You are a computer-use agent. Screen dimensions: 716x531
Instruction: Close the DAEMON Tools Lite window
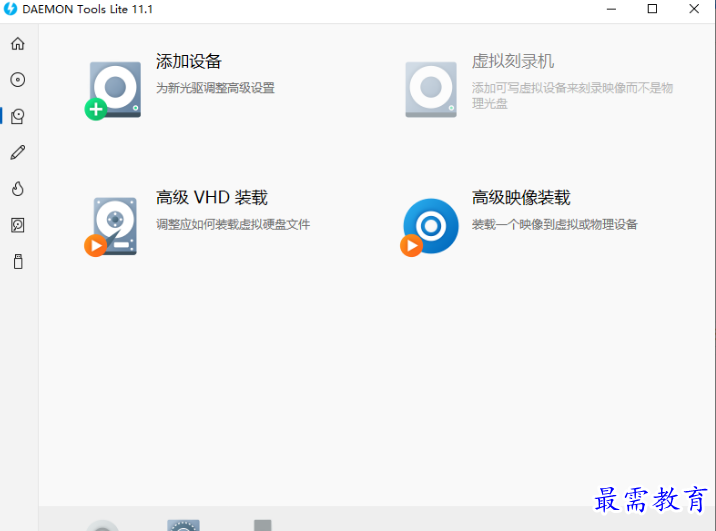(x=694, y=9)
